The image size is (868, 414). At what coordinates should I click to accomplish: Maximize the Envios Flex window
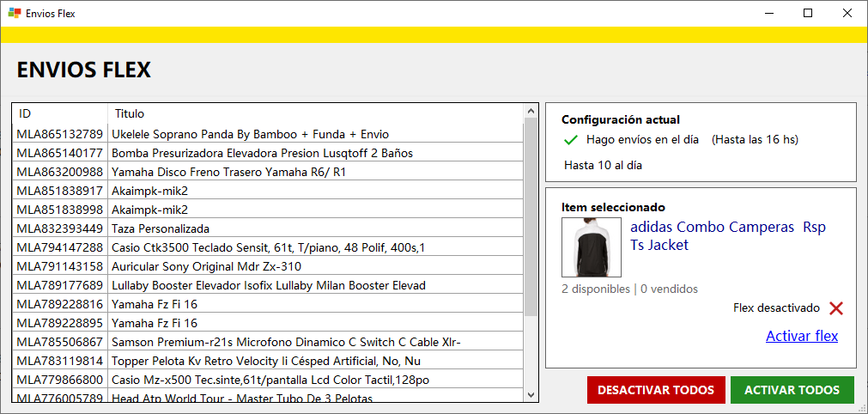pyautogui.click(x=808, y=13)
